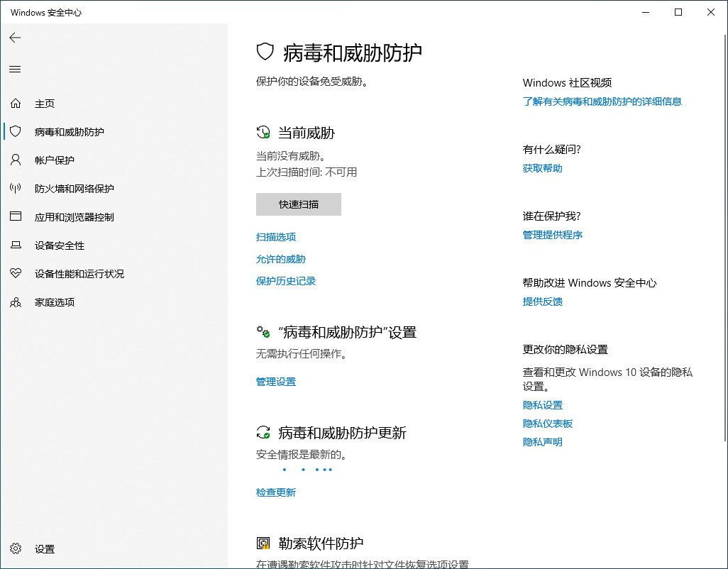Click the 病毒和威胁防护 page heading
The image size is (728, 569).
(x=353, y=53)
